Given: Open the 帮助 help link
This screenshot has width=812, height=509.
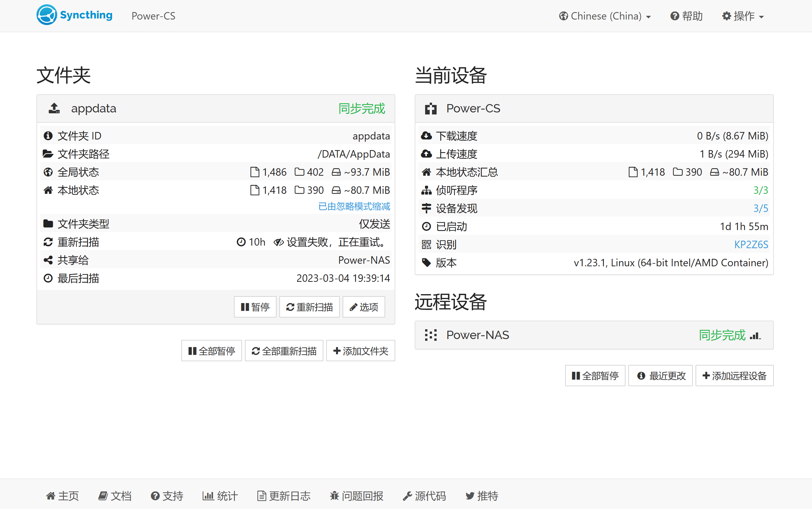Looking at the screenshot, I should click(x=686, y=16).
